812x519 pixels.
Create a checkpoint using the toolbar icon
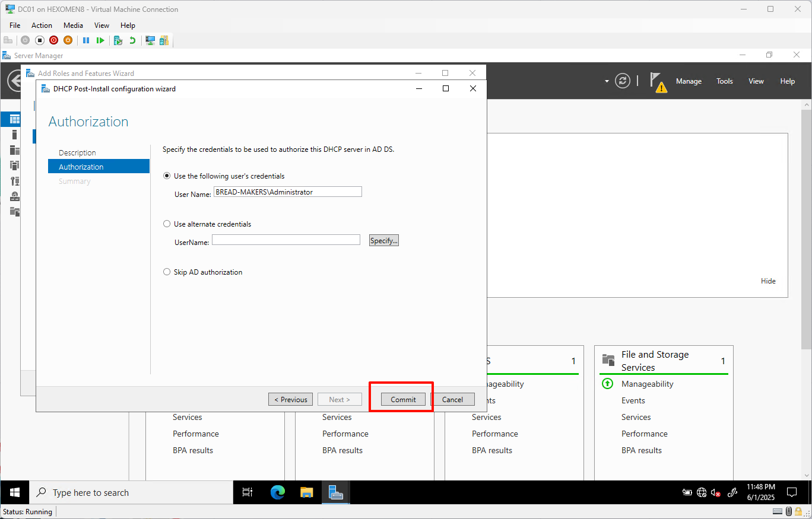(118, 40)
